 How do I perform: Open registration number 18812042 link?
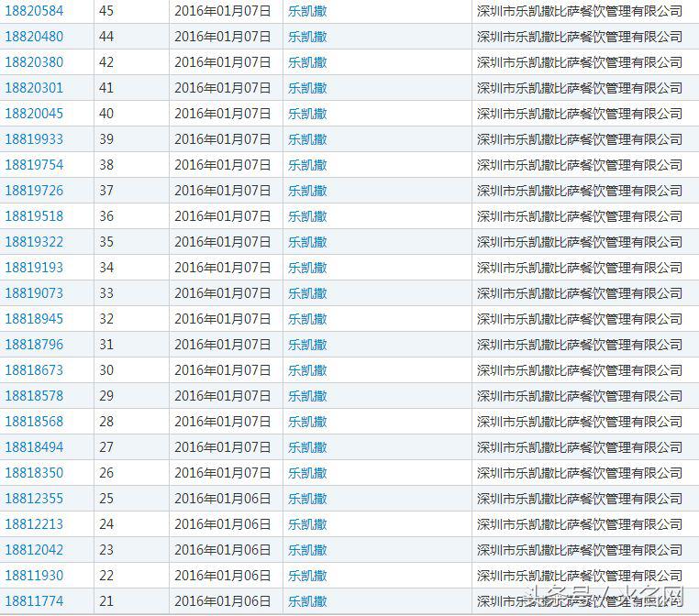34,550
